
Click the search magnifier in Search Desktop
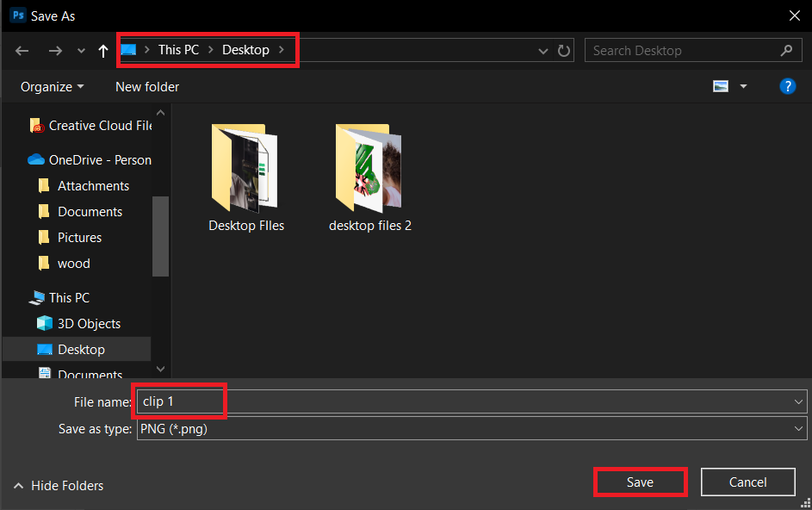(x=786, y=50)
